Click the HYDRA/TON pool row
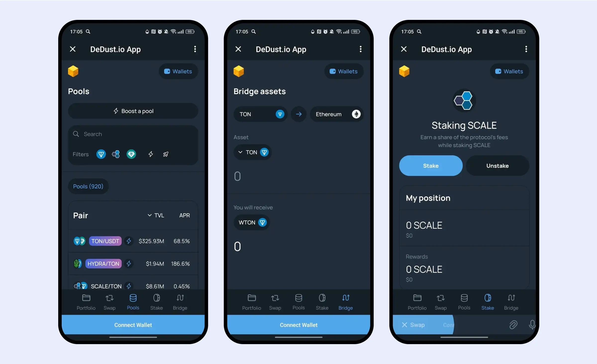597x364 pixels. coord(133,264)
